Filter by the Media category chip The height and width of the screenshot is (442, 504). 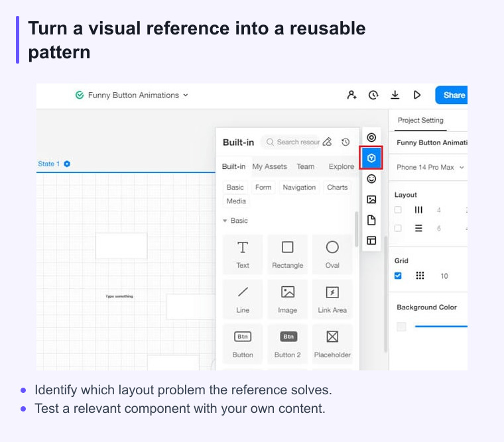pyautogui.click(x=236, y=201)
